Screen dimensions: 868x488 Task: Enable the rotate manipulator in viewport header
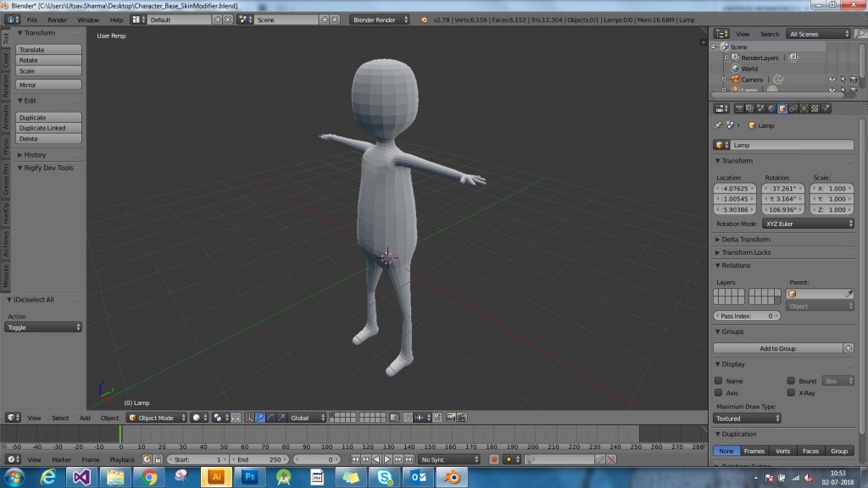click(271, 417)
